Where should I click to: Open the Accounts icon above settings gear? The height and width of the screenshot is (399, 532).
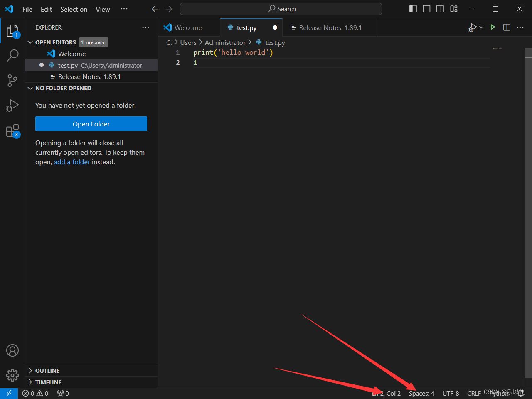[x=12, y=350]
